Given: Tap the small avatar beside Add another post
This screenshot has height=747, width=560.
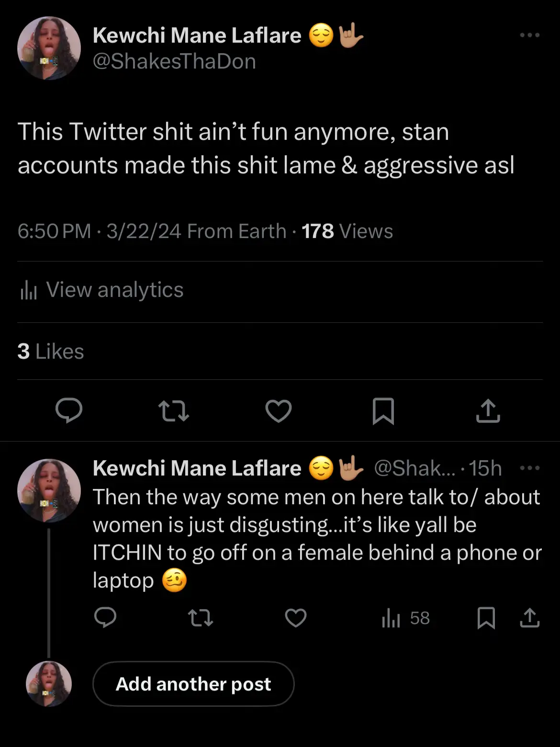Looking at the screenshot, I should [x=49, y=684].
